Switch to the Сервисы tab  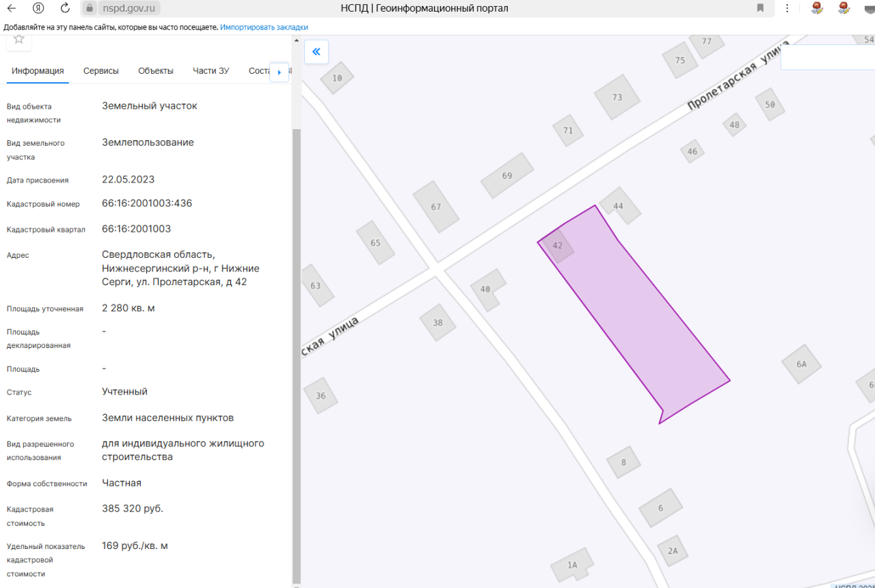click(101, 71)
